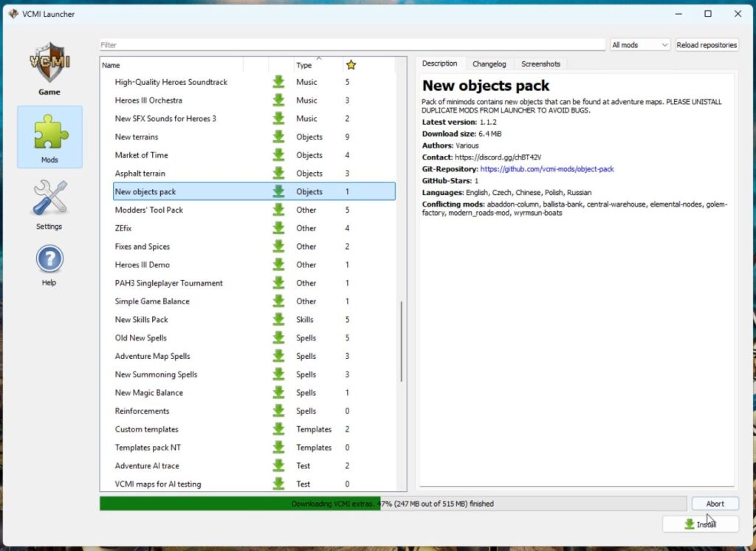
Task: Click download arrow for New SFX Sounds
Action: [x=278, y=119]
